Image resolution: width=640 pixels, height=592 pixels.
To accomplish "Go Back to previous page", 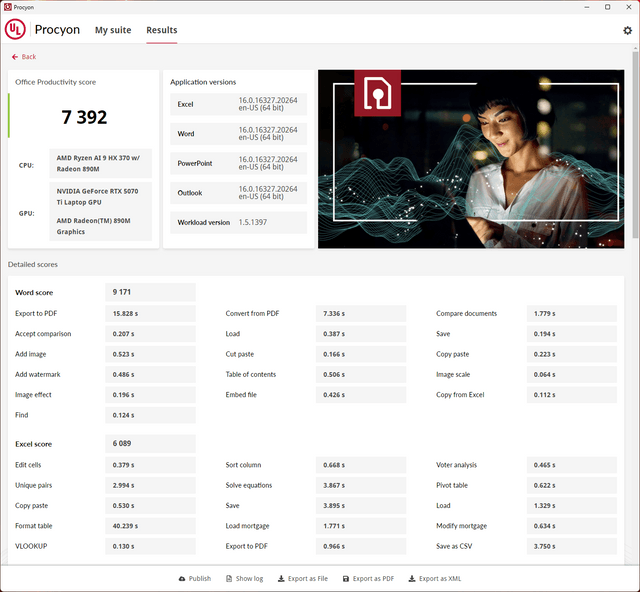I will click(24, 57).
